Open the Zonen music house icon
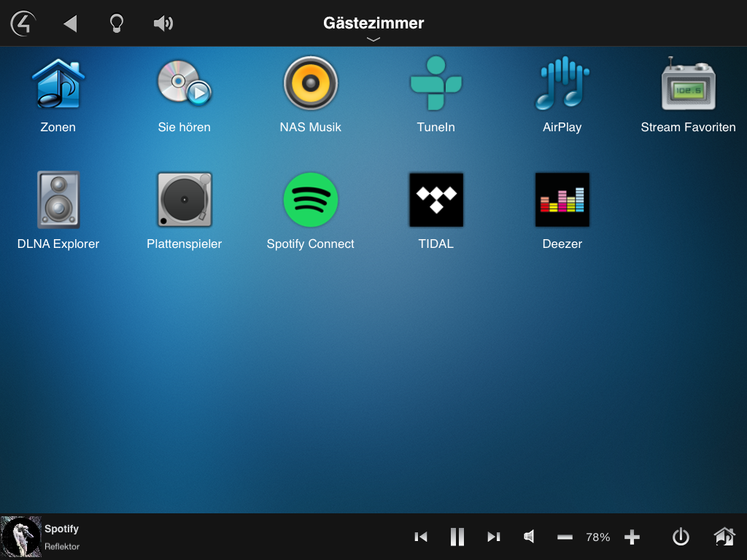Viewport: 747px width, 560px height. [58, 84]
